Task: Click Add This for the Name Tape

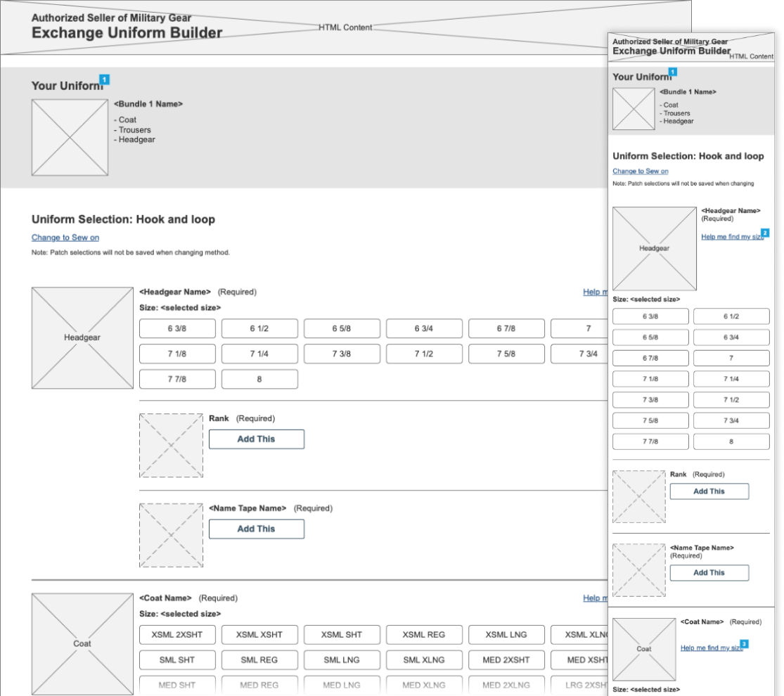Action: pyautogui.click(x=256, y=529)
